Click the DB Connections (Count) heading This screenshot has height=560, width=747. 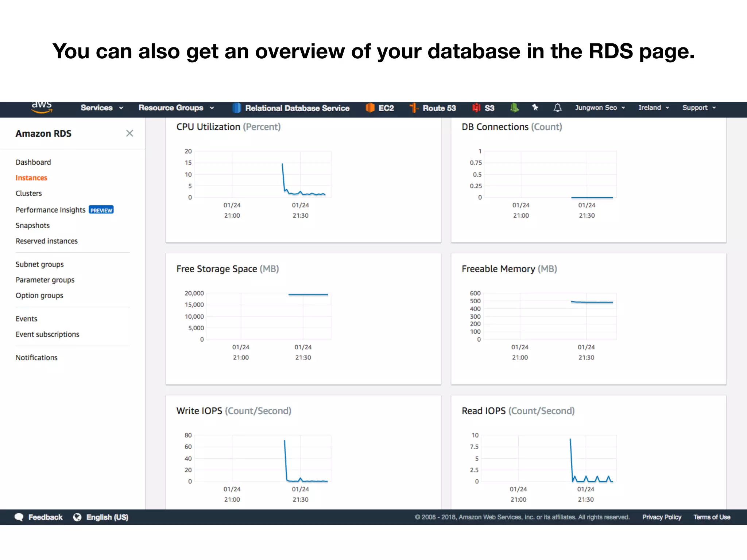click(512, 127)
